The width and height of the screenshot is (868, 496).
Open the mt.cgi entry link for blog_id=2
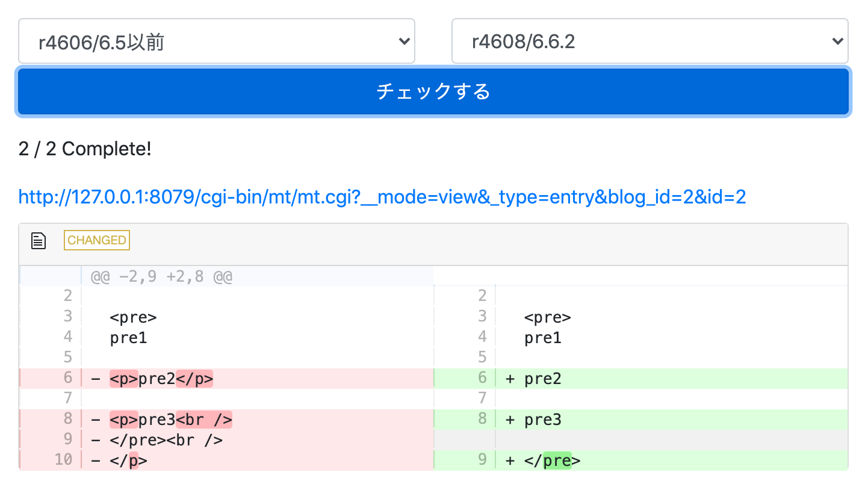(x=382, y=196)
